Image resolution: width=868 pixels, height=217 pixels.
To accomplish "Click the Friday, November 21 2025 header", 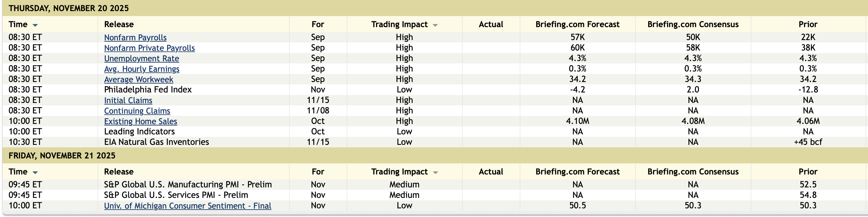I will (62, 155).
